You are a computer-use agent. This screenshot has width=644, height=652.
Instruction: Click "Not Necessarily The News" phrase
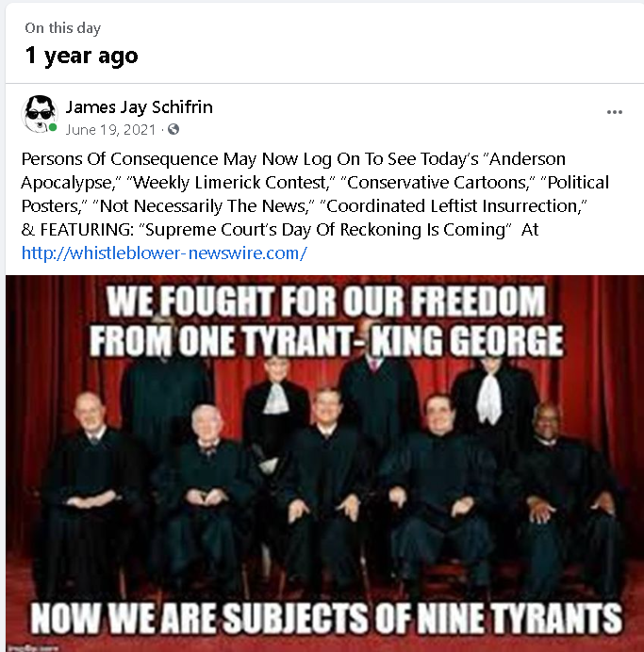click(202, 205)
